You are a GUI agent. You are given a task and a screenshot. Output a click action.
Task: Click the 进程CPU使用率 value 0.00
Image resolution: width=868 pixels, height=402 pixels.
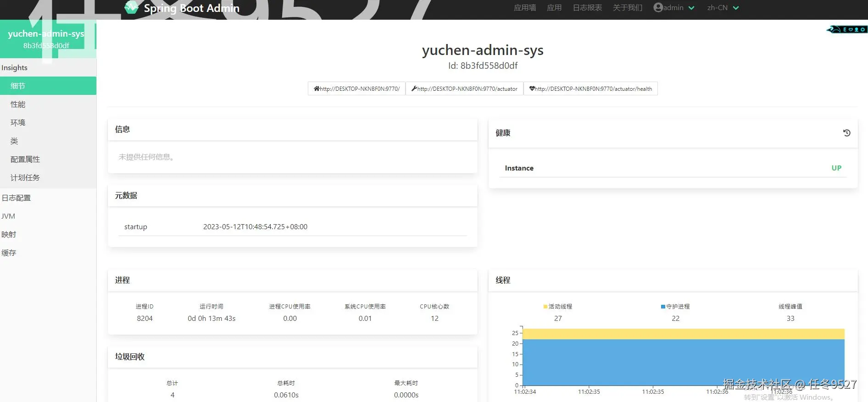[290, 318]
